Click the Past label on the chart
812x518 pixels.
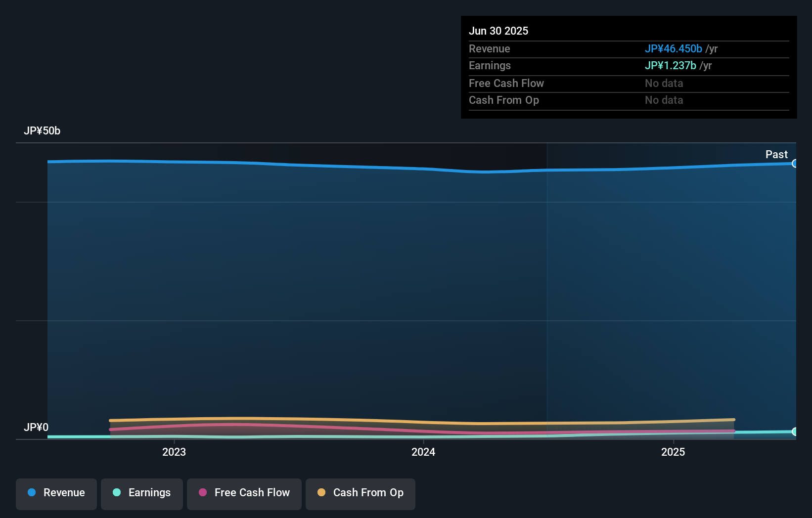(x=776, y=155)
